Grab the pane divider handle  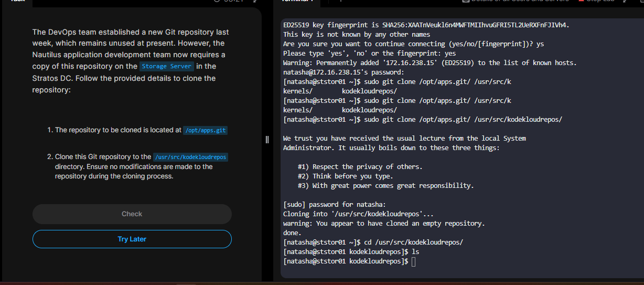click(x=267, y=140)
